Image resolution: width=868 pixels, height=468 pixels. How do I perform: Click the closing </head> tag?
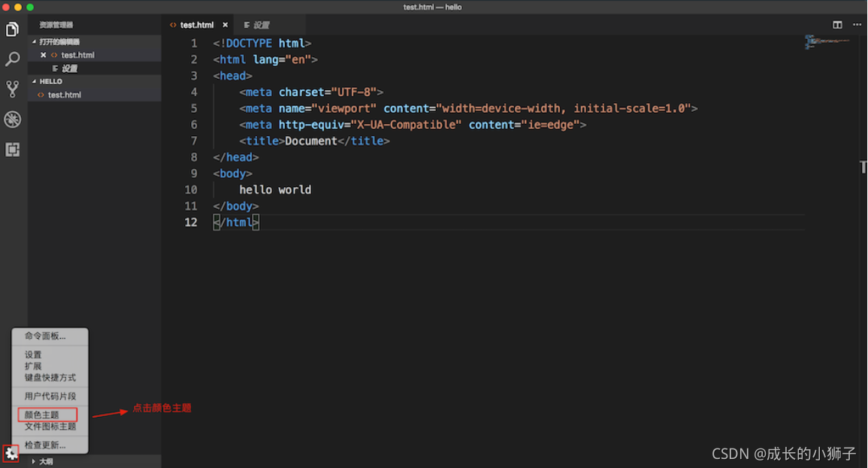coord(236,157)
